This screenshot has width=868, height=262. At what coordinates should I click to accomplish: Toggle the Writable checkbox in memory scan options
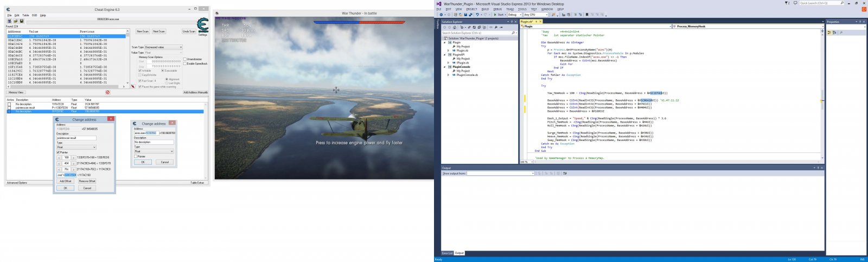pos(140,71)
